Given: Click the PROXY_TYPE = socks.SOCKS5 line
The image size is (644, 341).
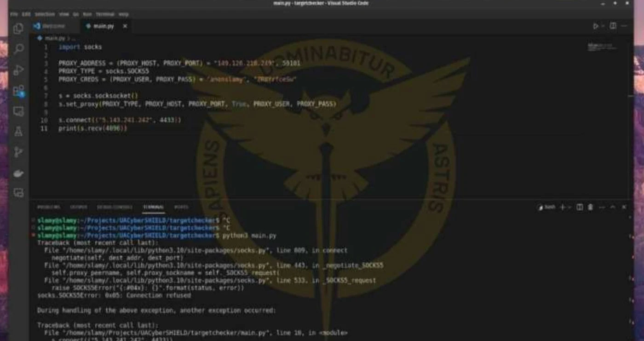Looking at the screenshot, I should point(103,71).
